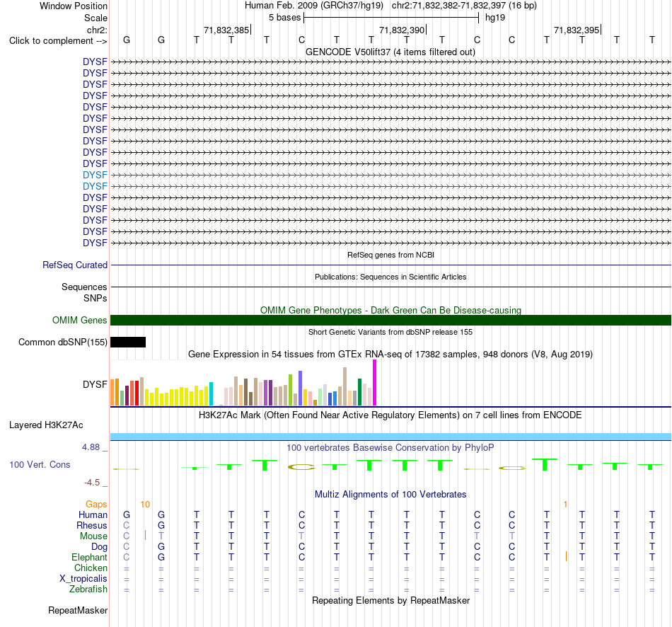The image size is (672, 627).
Task: Open the GENCODE V50lift37 track title
Action: (390, 52)
